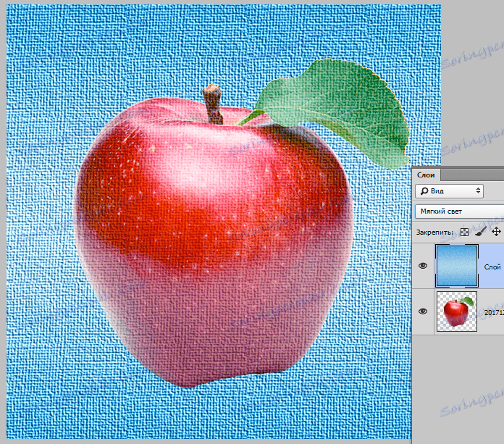Open the Мягкий свет blend mode dropdown
This screenshot has height=444, width=504.
click(460, 211)
